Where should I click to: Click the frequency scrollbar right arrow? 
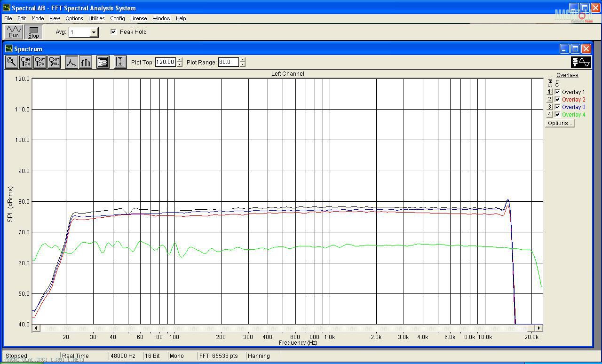click(x=539, y=328)
